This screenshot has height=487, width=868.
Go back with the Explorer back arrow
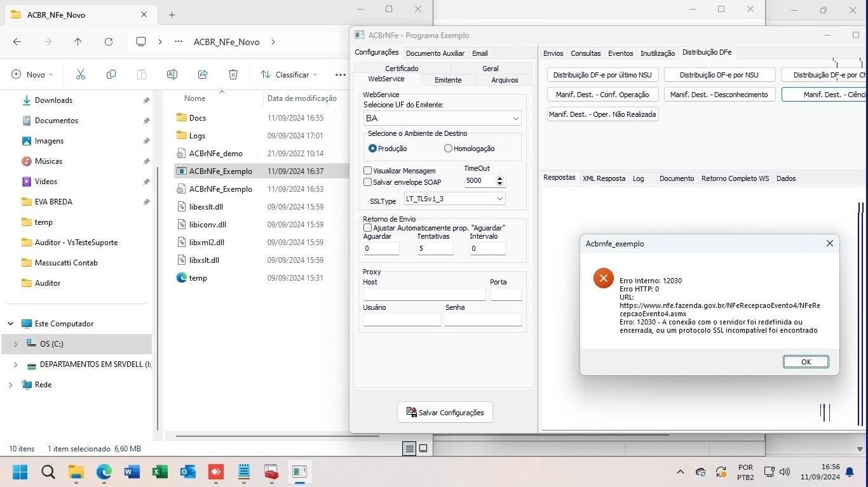pos(17,42)
